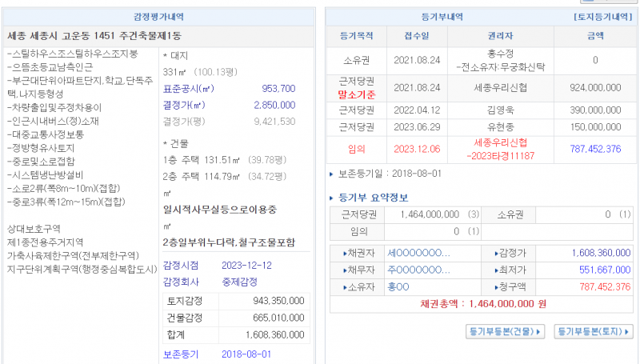Click the arrow icon before 채무자
Screen dimensions: 640x364
tap(338, 270)
